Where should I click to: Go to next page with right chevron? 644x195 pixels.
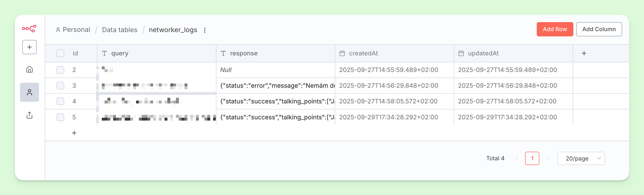pos(547,158)
